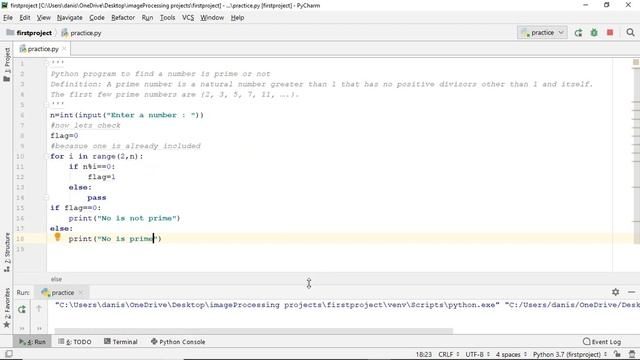The height and width of the screenshot is (360, 640).
Task: Open the Refactor menu
Action: pyautogui.click(x=123, y=18)
